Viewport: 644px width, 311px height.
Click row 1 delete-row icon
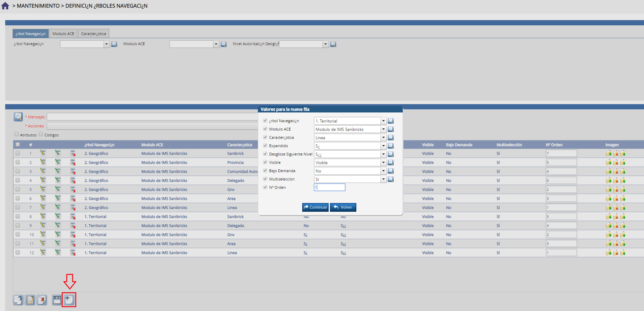[x=73, y=153]
